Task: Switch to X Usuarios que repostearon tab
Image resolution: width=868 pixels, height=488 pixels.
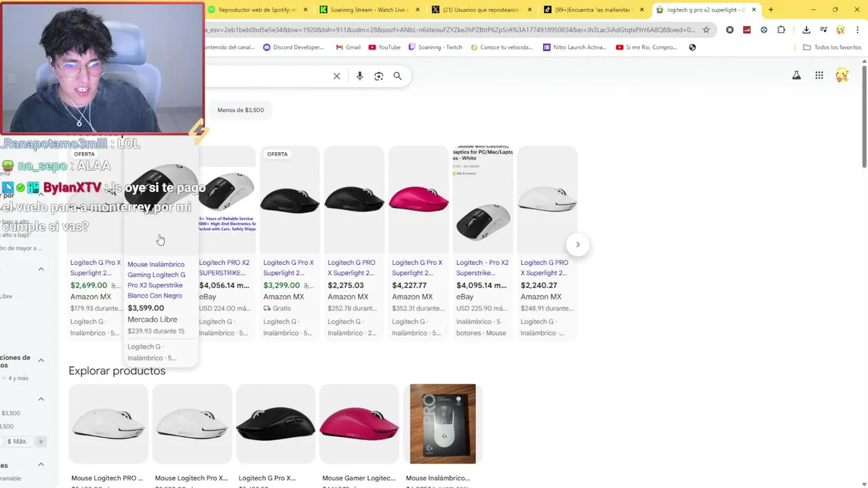Action: 481,9
